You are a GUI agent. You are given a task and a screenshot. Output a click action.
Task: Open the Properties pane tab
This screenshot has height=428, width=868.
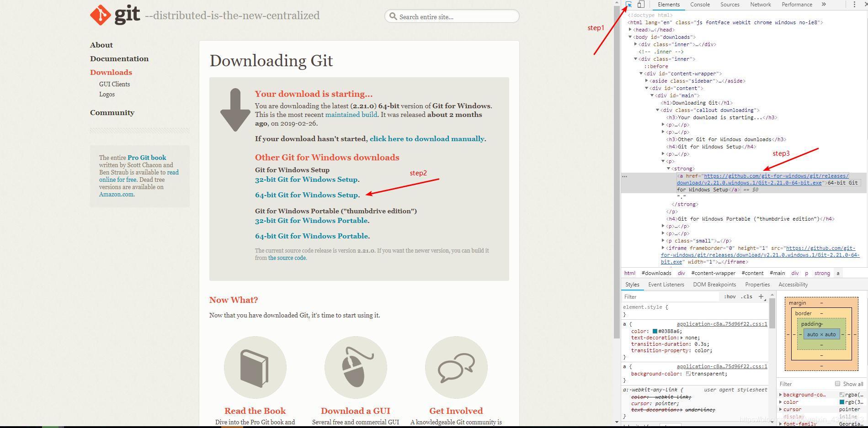click(x=757, y=285)
